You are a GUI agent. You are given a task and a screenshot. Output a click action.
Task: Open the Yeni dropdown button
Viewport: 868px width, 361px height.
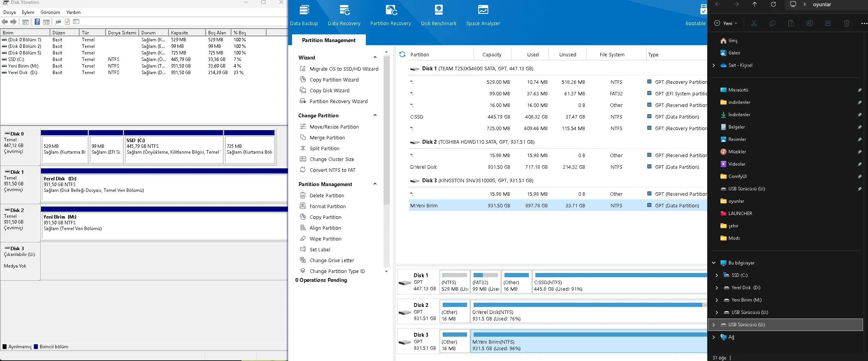(726, 23)
